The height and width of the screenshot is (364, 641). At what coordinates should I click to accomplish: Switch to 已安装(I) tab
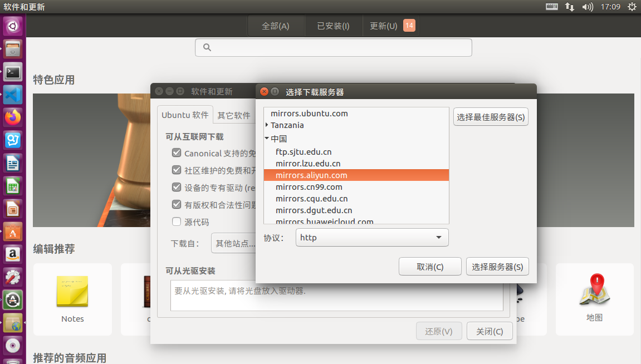click(x=333, y=26)
